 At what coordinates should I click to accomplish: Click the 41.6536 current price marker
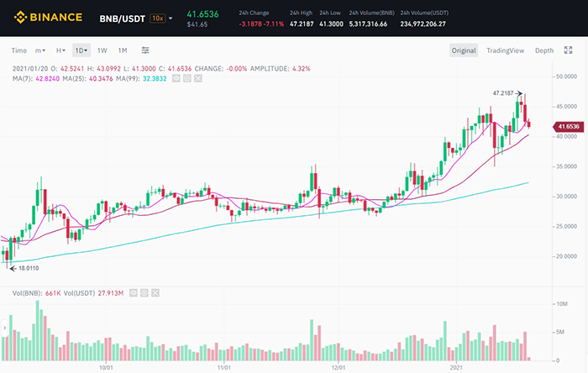(x=568, y=126)
